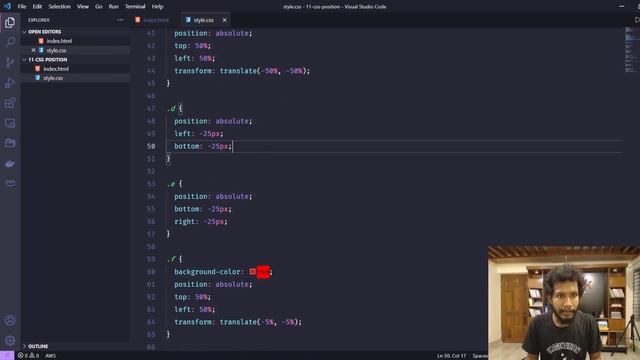Open the View menu
This screenshot has width=640, height=360.
pos(83,7)
